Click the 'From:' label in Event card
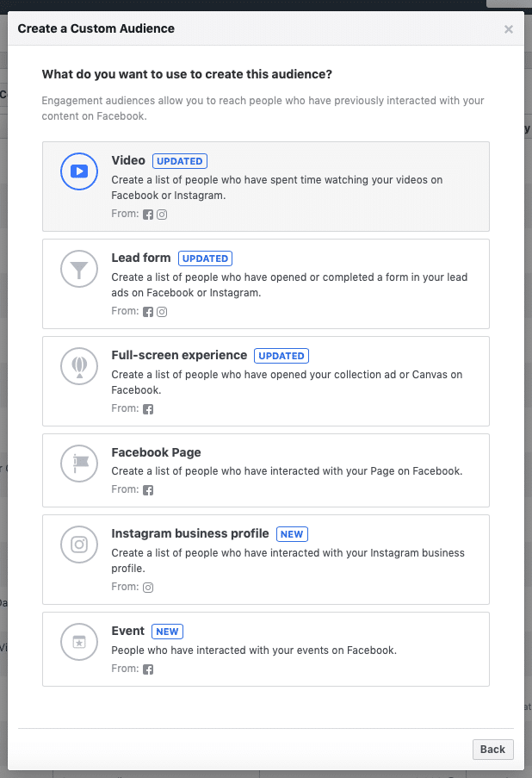This screenshot has height=778, width=532. click(x=125, y=669)
